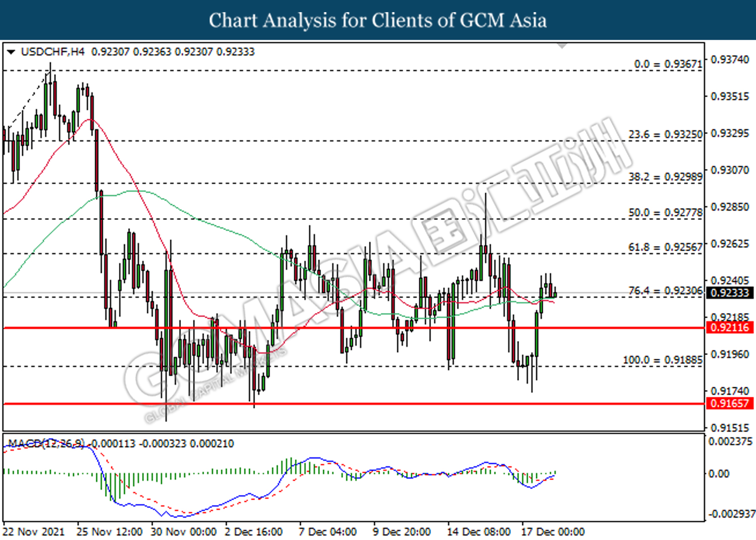Select the 23.6 = 0.93250 Fibonacci label
This screenshot has height=540, width=756.
pos(665,134)
